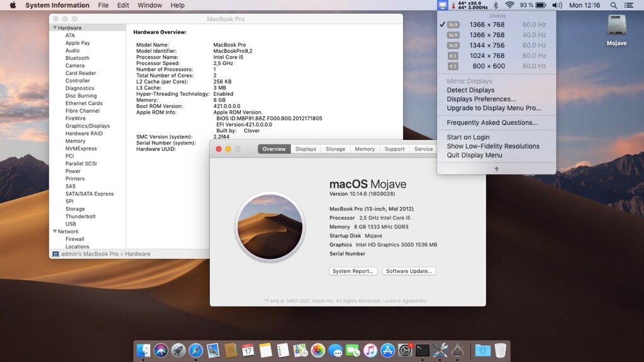The image size is (644, 362).
Task: Open Safari compass icon in Dock
Action: pos(196,351)
